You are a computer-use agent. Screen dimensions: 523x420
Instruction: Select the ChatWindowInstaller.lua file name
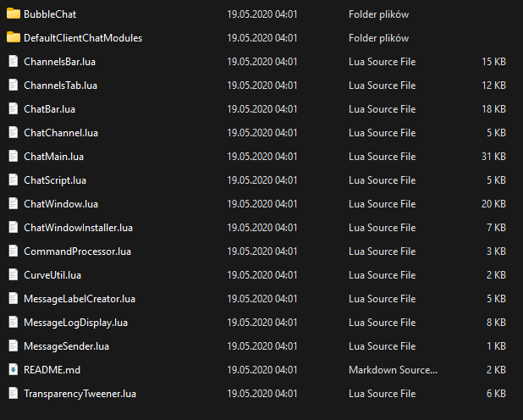[78, 228]
